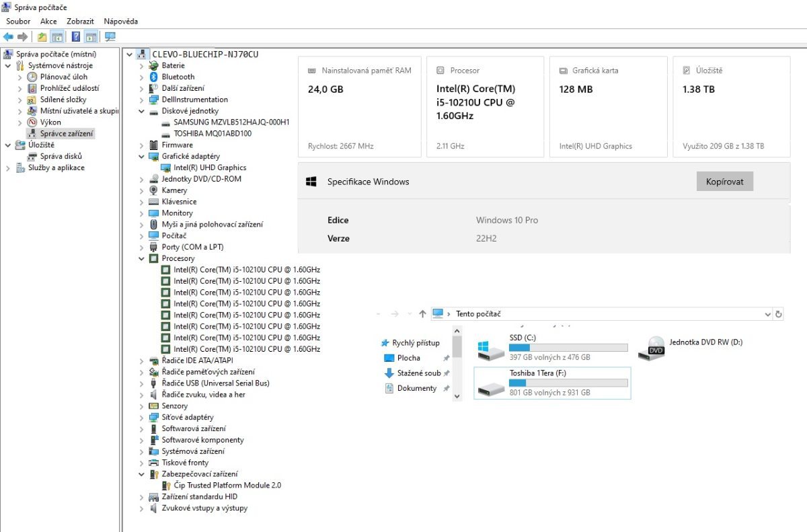The height and width of the screenshot is (532, 807).
Task: Select Správa disků in the left tree
Action: point(61,157)
